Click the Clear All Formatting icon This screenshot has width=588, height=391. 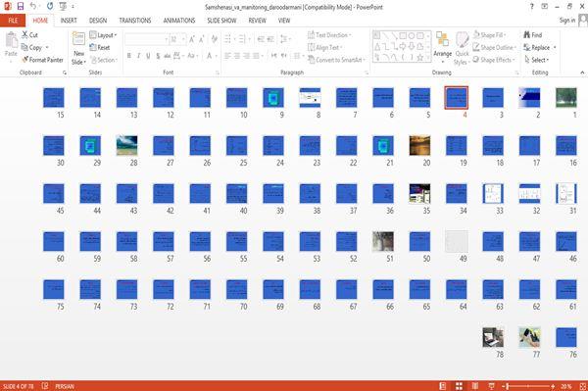214,39
